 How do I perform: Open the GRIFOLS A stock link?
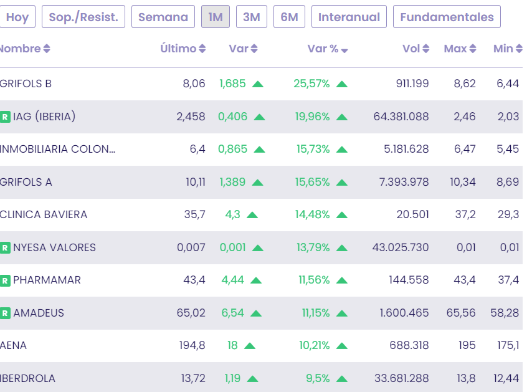pos(26,182)
